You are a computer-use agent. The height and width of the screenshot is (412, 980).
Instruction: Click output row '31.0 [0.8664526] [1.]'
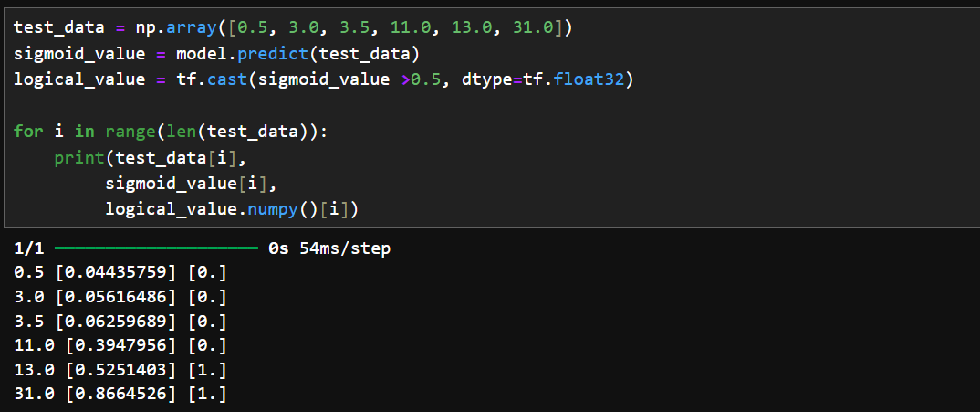120,395
